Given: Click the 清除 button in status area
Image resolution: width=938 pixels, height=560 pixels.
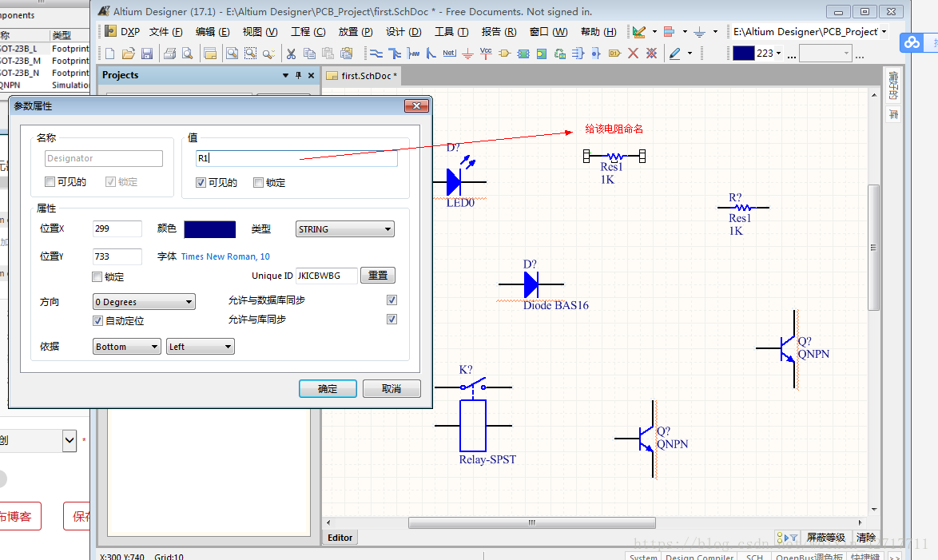Looking at the screenshot, I should point(865,538).
